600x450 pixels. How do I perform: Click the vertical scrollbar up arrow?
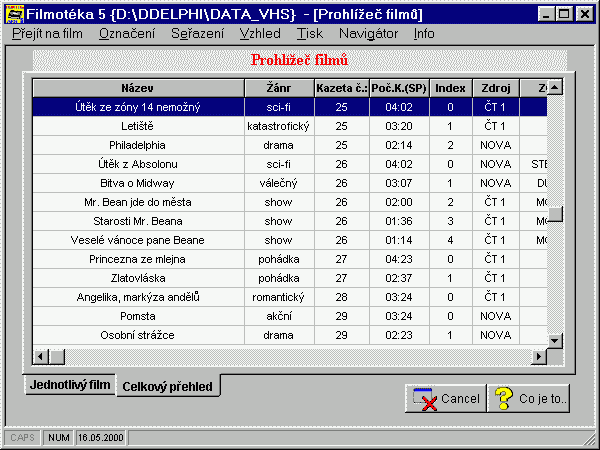click(x=554, y=87)
